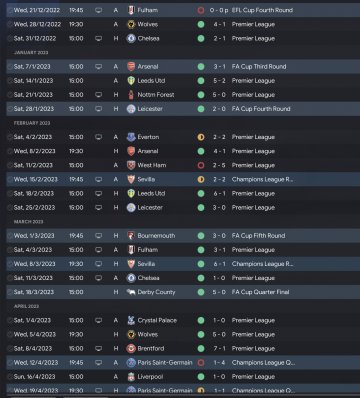
Task: Select the Champions League row for Sevilla on 8/3/2023
Action: pos(183,264)
